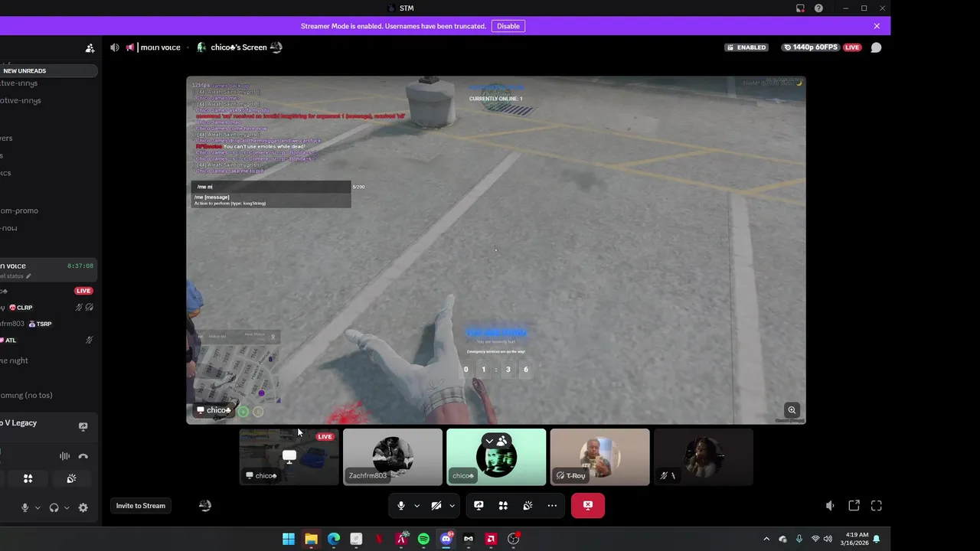Open the chat bubble icon in stream header
980x551 pixels.
(x=876, y=47)
